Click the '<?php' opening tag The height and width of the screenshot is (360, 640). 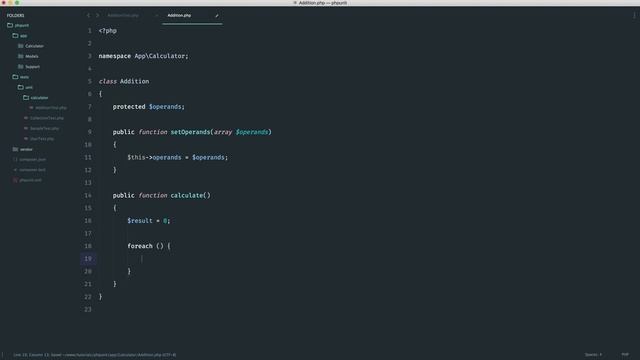click(x=108, y=31)
